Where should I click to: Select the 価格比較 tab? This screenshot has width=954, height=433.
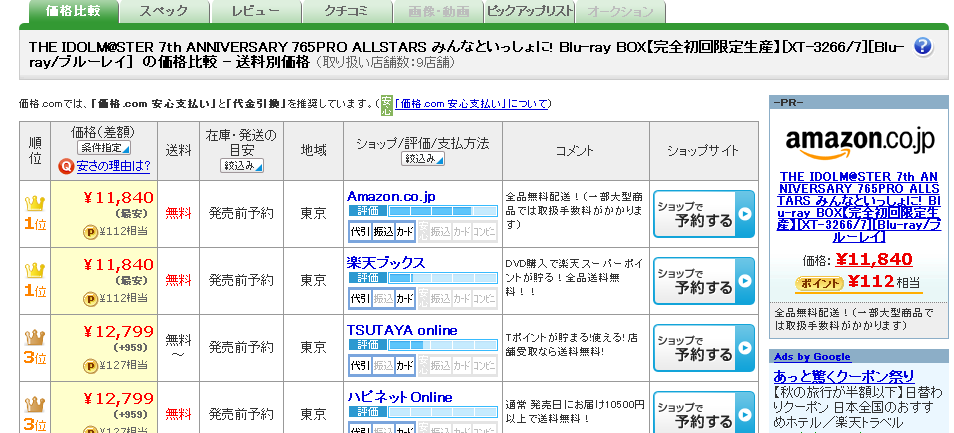click(73, 12)
